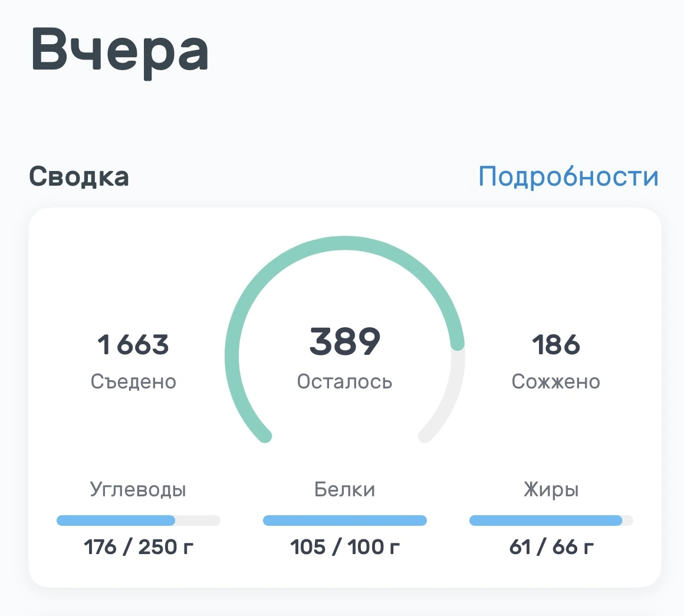684x616 pixels.
Task: Tap the Белки label
Action: pos(345,490)
